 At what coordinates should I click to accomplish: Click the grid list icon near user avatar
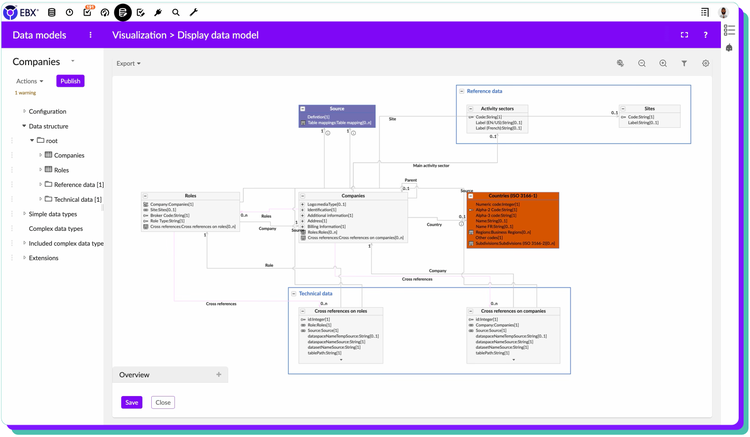(705, 12)
